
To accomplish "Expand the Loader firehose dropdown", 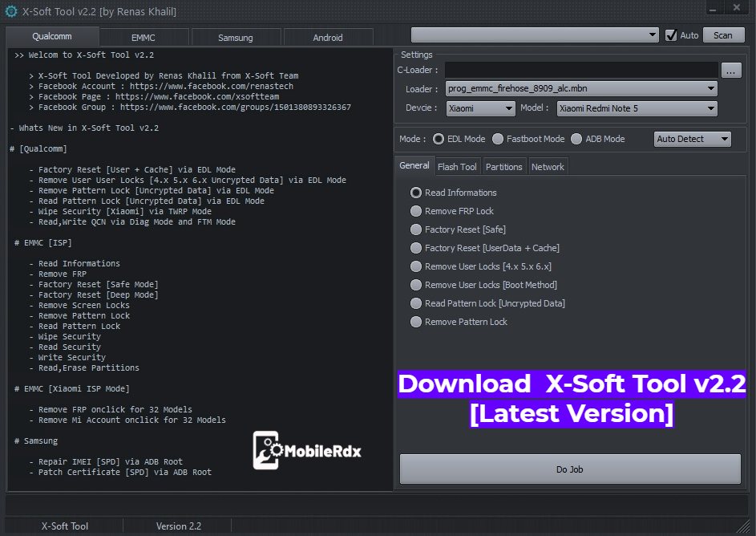I will [x=581, y=88].
